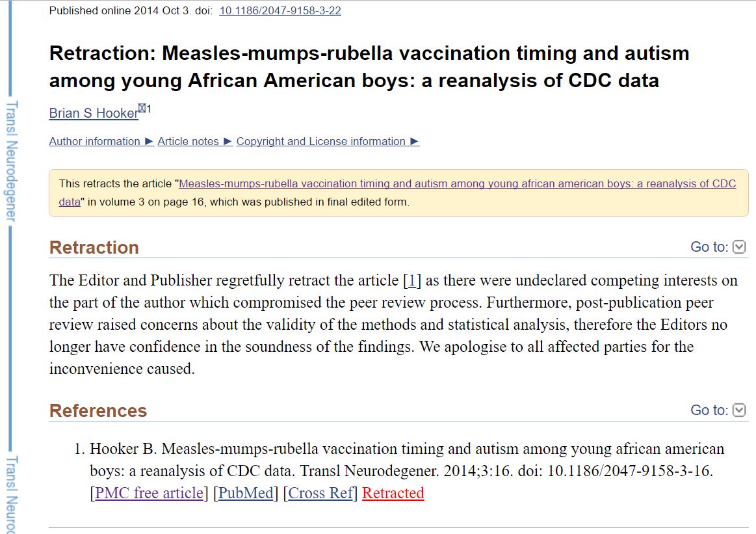
Task: Expand Author information
Action: coord(101,142)
